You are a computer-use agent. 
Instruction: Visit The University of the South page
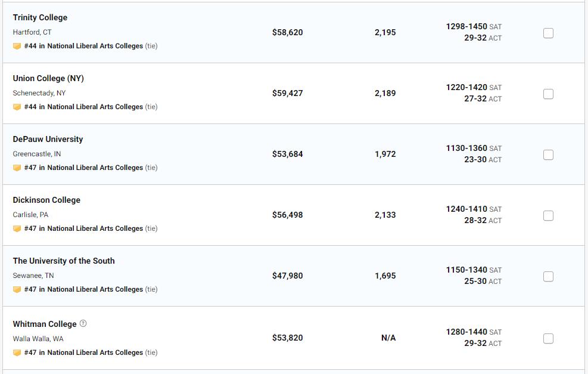[x=64, y=261]
